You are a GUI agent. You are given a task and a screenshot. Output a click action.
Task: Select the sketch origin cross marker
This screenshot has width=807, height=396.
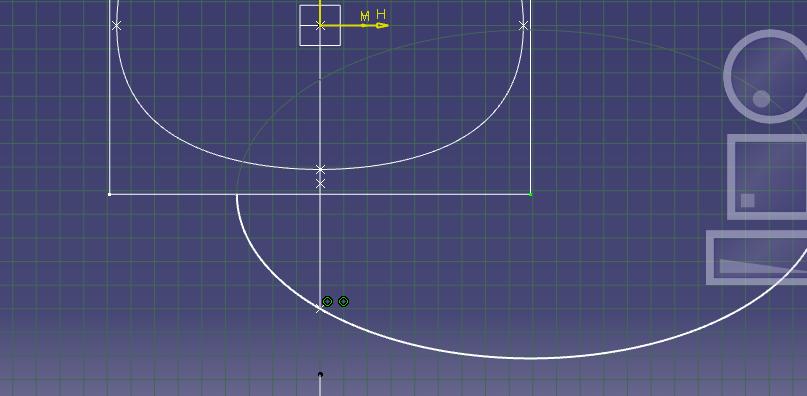[320, 25]
